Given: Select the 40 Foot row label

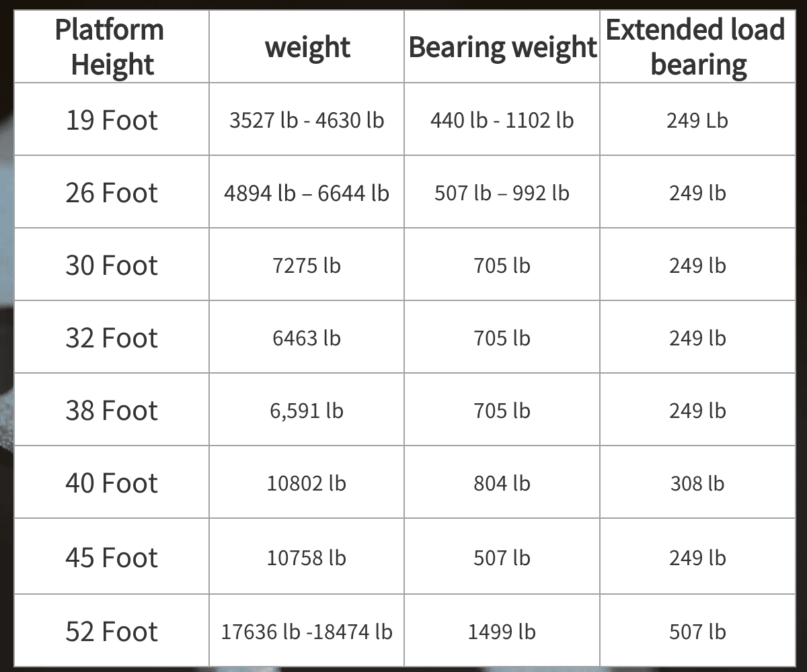Looking at the screenshot, I should coord(112,483).
